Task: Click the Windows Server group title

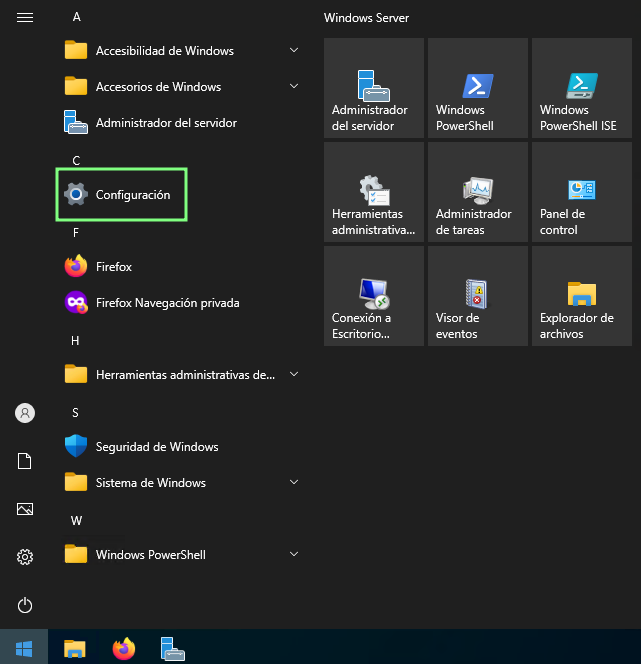Action: [x=366, y=18]
